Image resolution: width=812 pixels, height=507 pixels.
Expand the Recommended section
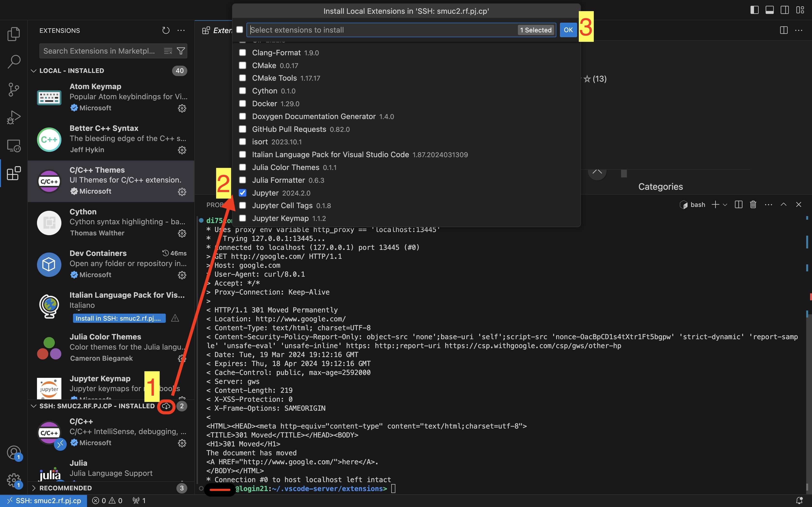click(34, 488)
